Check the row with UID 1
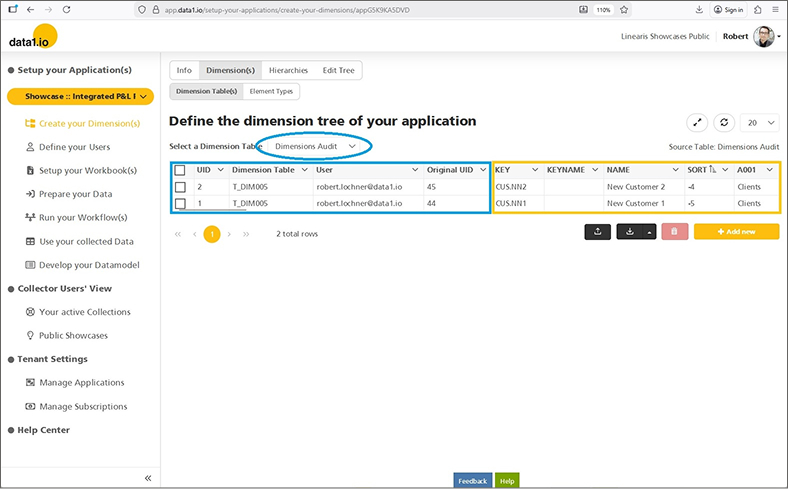Image resolution: width=788 pixels, height=489 pixels. click(180, 203)
